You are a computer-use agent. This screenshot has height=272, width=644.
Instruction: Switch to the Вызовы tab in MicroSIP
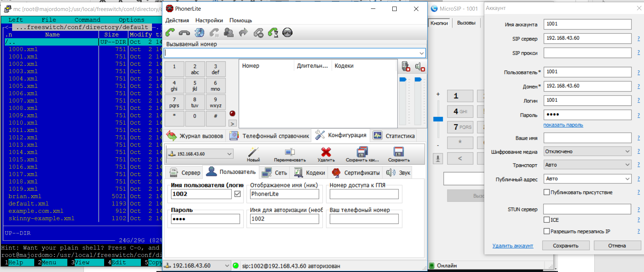pos(466,23)
